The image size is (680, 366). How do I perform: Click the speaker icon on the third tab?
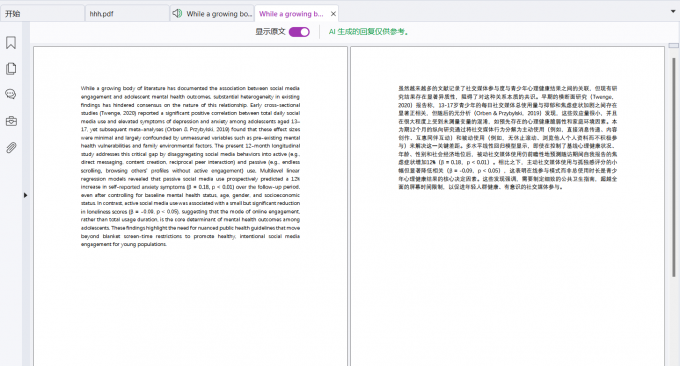pos(177,13)
